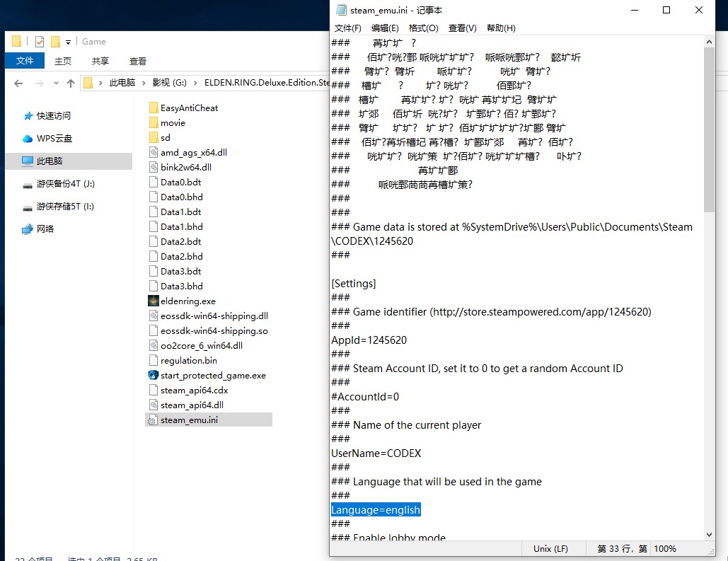
Task: Click AppId=1245620 line in Notepad
Action: pyautogui.click(x=369, y=340)
